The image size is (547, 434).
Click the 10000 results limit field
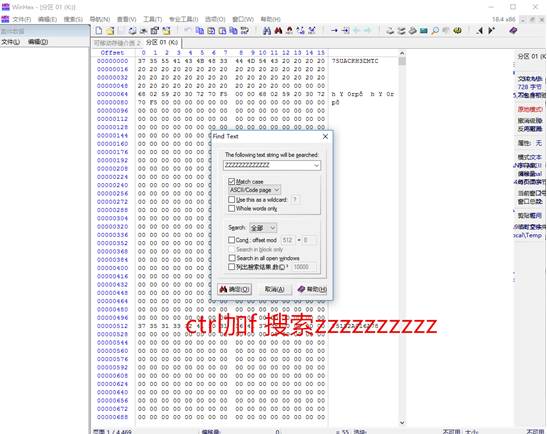click(304, 267)
